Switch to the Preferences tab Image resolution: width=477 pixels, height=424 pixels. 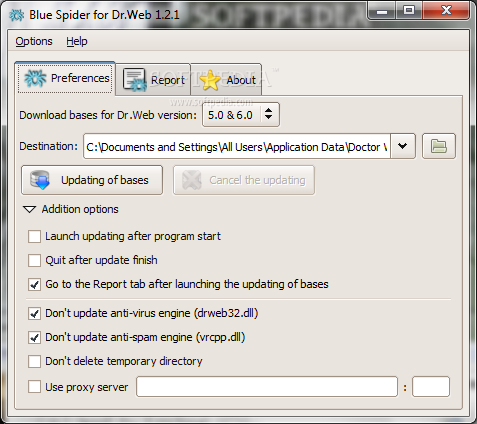65,79
